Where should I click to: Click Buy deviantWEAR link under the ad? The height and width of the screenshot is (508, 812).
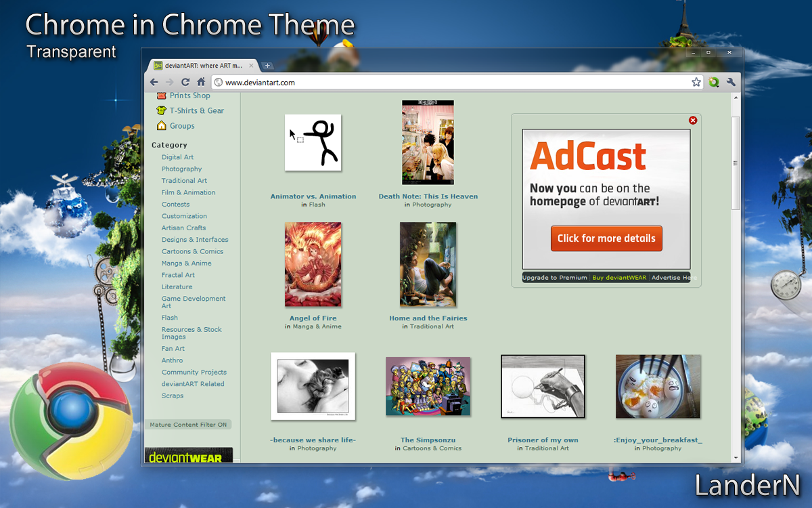(x=619, y=278)
